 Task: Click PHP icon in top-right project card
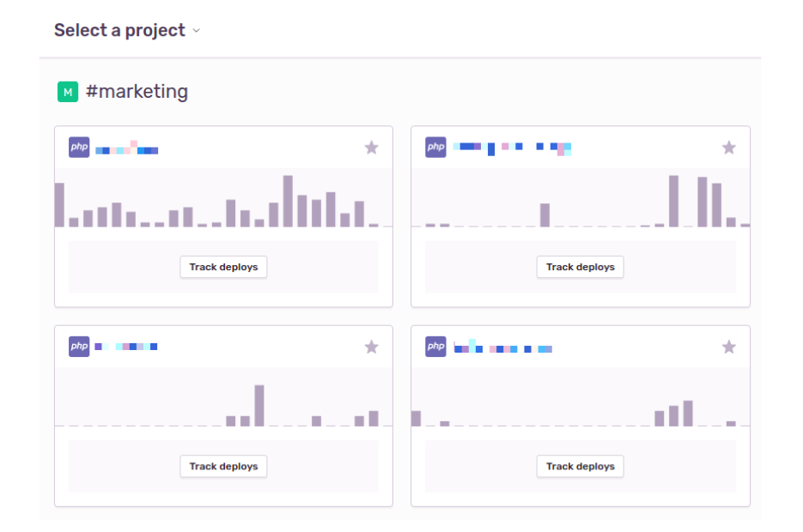tap(435, 148)
